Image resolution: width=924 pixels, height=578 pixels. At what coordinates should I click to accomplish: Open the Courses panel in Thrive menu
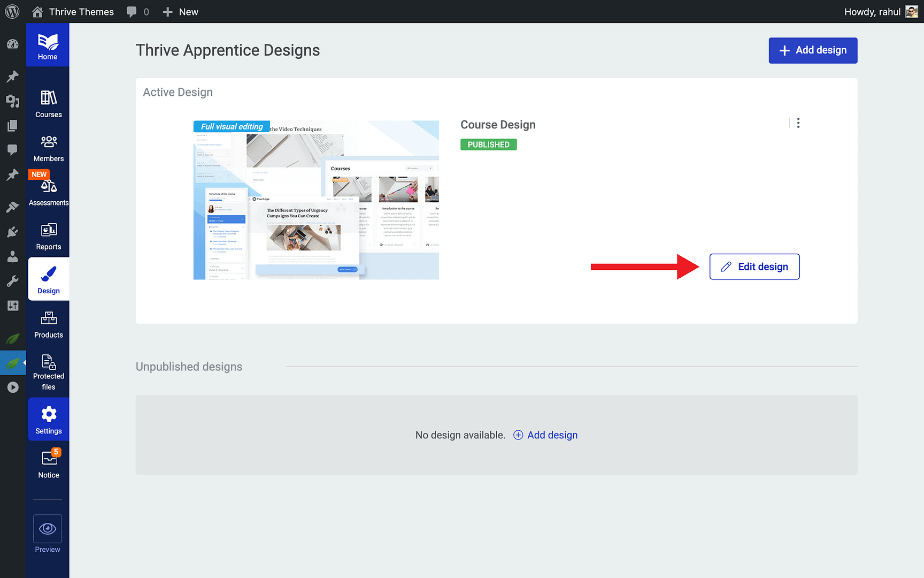[48, 102]
